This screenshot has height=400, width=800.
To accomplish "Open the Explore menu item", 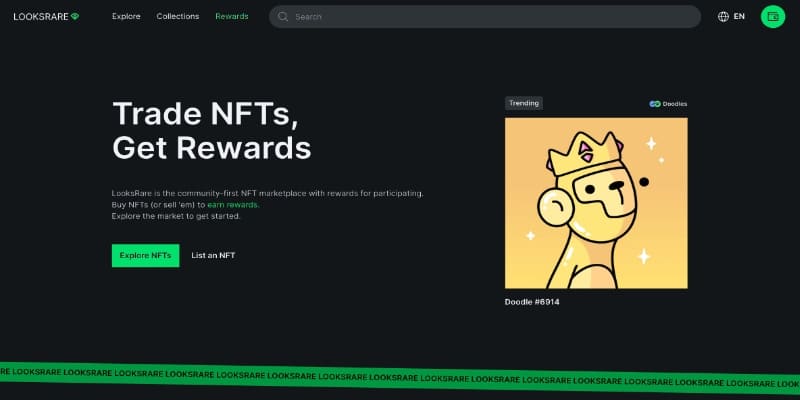I will coord(126,16).
